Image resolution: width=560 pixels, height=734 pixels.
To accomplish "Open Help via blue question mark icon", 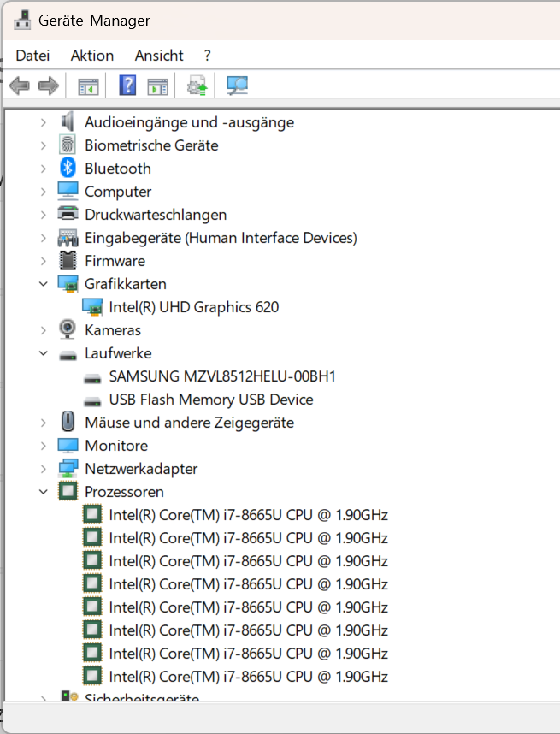I will pyautogui.click(x=127, y=86).
